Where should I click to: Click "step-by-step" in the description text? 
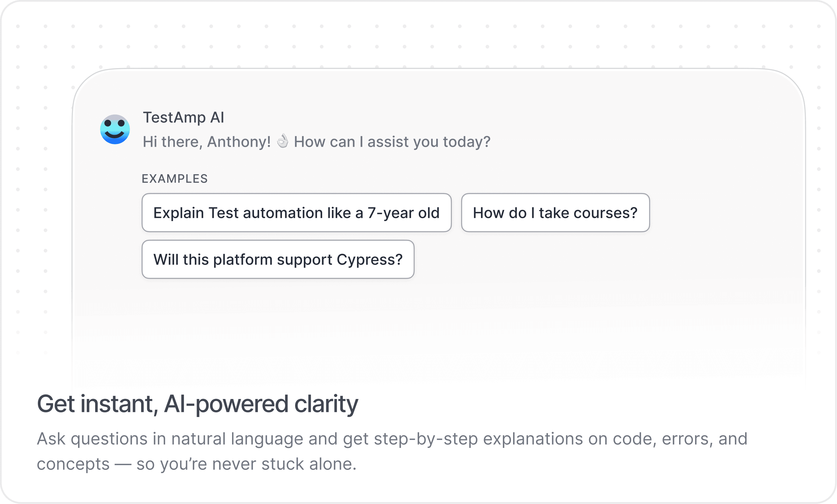tap(426, 439)
